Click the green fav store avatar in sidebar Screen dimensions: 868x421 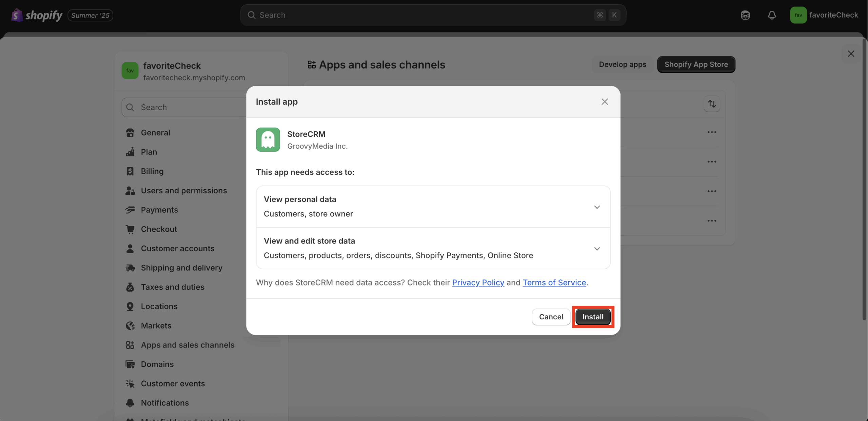tap(130, 70)
